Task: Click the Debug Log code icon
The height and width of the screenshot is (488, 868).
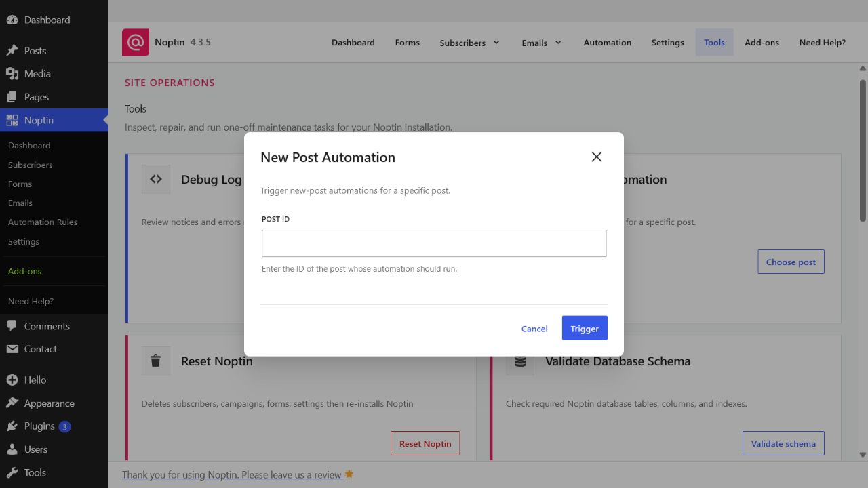Action: tap(156, 180)
